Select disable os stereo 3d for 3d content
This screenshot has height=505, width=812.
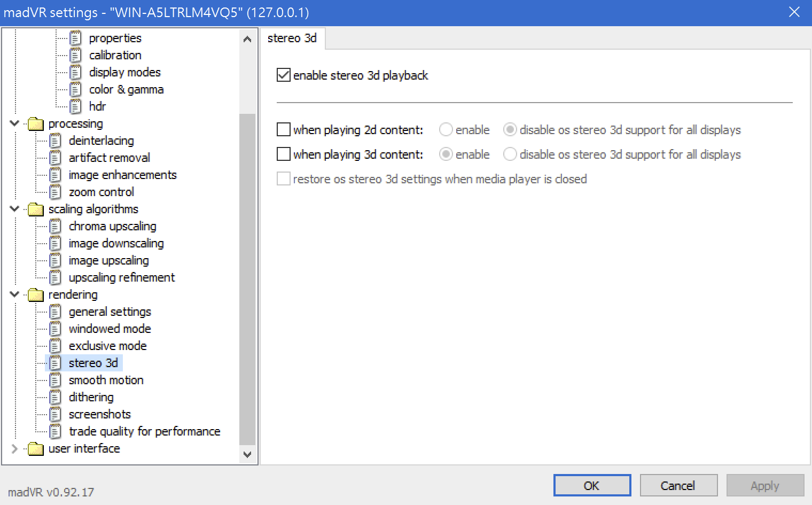[x=510, y=154]
